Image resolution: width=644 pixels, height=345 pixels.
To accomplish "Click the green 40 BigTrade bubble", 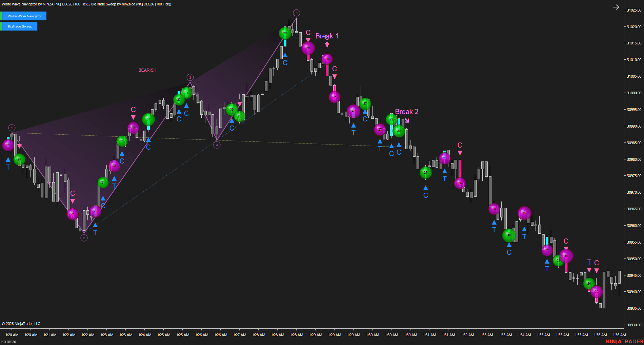I will 509,235.
